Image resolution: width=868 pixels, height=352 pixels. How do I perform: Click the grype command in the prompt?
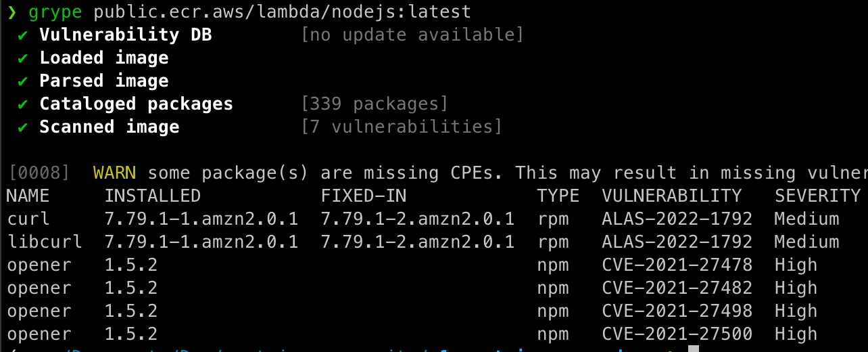[55, 12]
